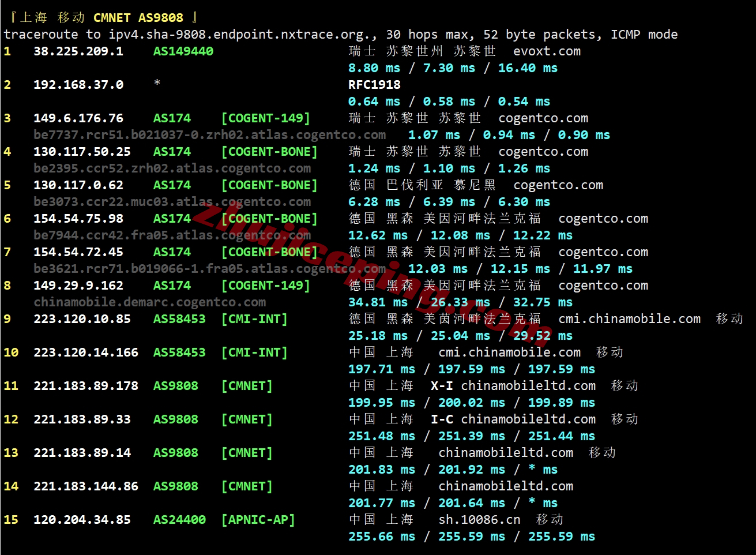Select the 201.77 ms latency value
The image size is (756, 555).
[382, 503]
